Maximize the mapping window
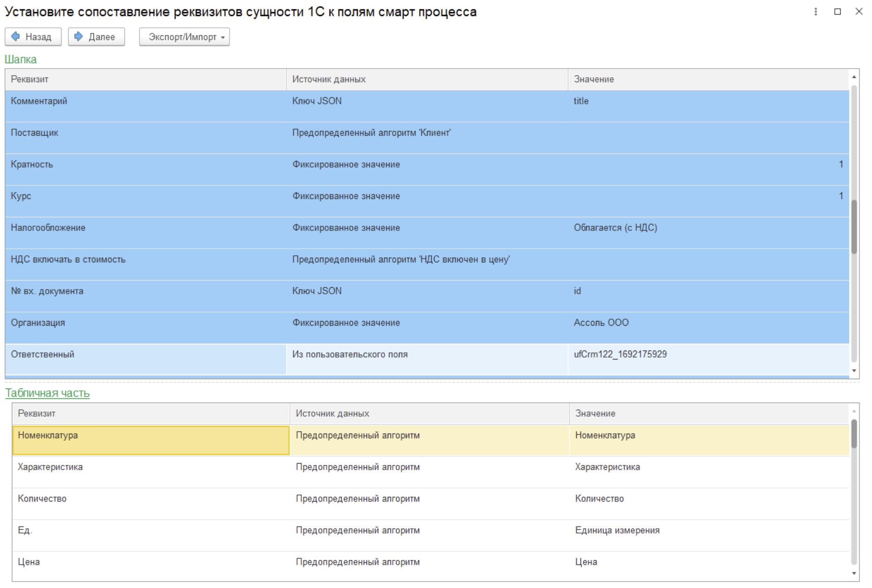Screen dimensions: 872x588 pos(837,12)
